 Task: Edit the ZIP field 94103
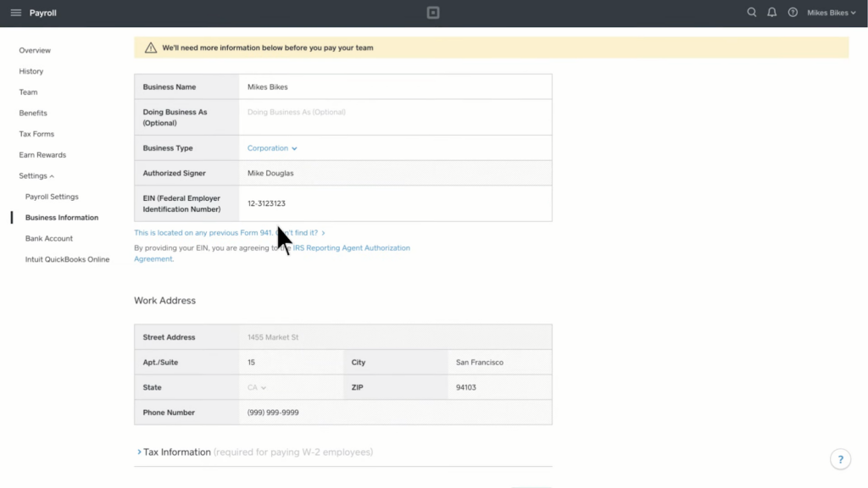pos(499,387)
